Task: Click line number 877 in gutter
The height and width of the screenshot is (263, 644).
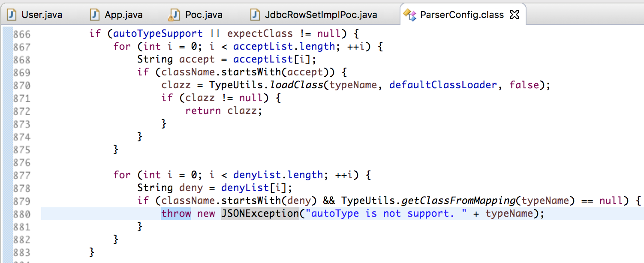Action: point(21,175)
